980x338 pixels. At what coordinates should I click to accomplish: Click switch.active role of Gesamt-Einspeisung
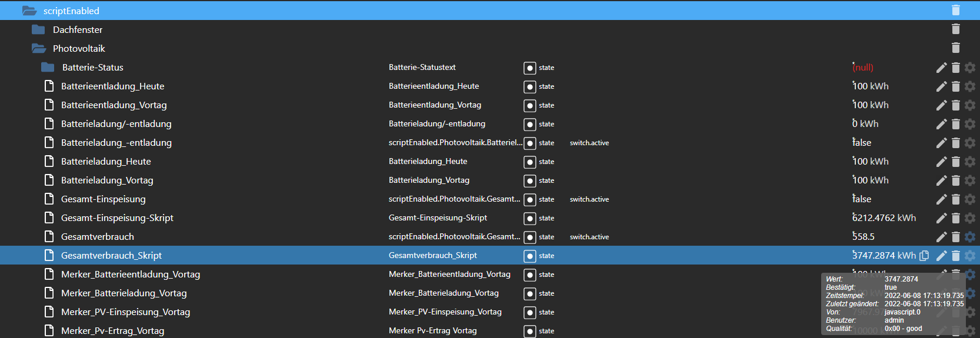point(589,199)
